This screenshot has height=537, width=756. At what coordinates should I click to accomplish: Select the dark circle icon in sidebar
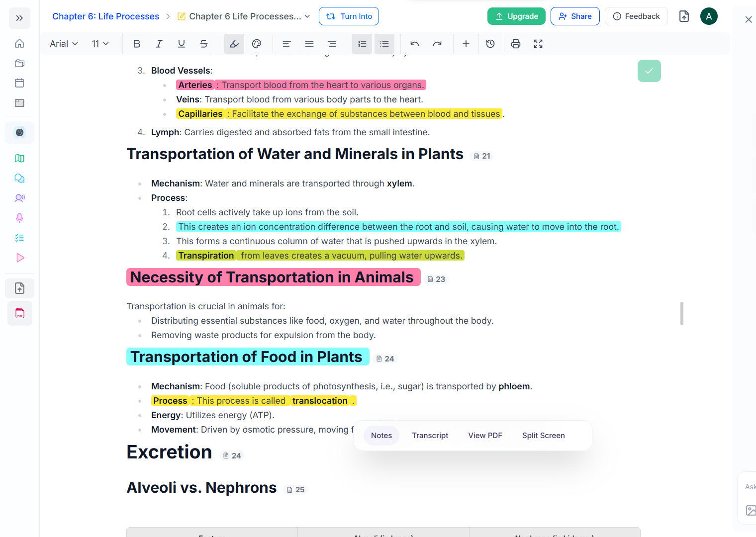[x=19, y=132]
